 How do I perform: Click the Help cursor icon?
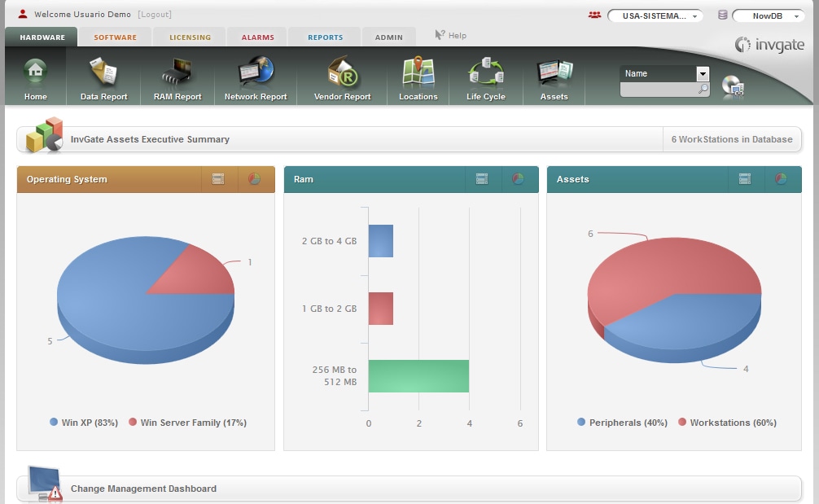[440, 34]
